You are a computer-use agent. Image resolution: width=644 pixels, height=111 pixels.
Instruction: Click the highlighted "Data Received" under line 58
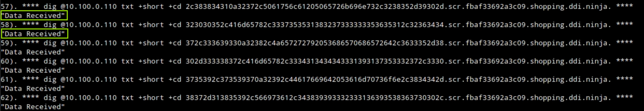click(x=34, y=34)
